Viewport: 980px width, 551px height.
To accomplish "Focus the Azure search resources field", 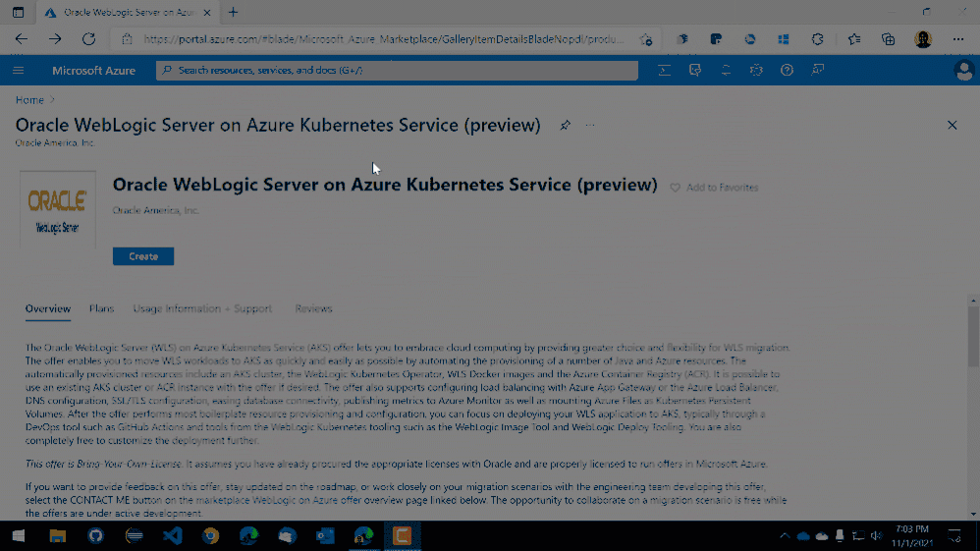I will pyautogui.click(x=397, y=70).
